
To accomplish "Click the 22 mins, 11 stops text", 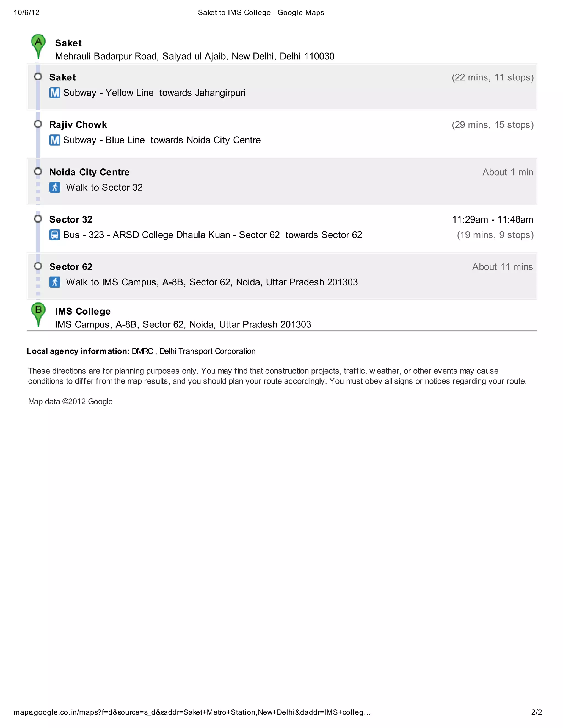I will 492,77.
